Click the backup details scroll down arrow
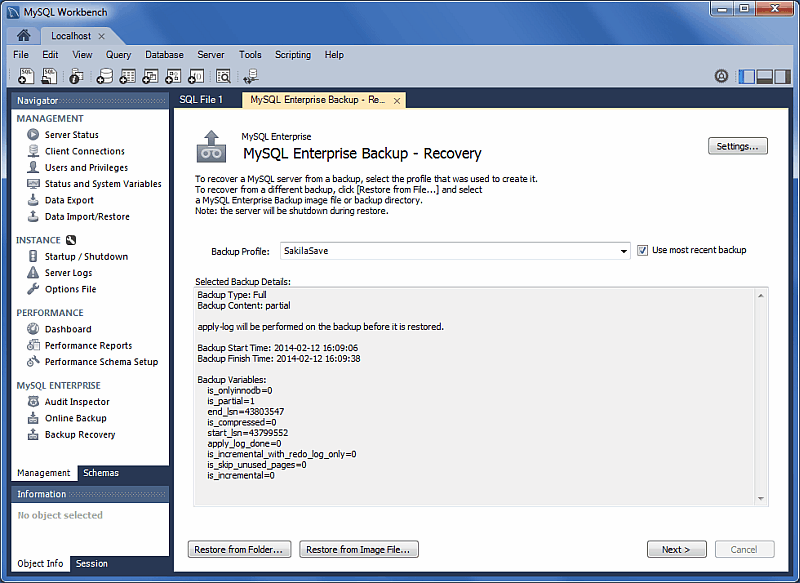The width and height of the screenshot is (800, 583). click(761, 498)
